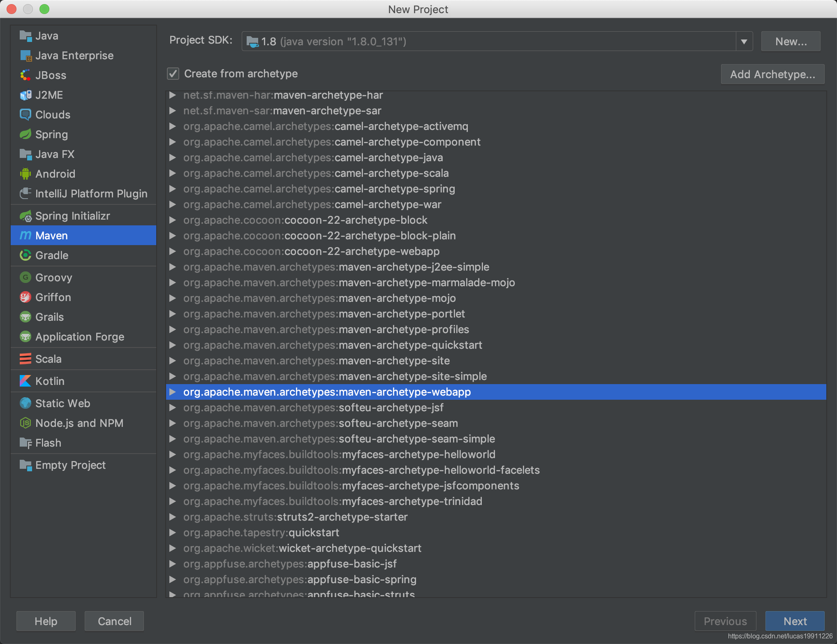The image size is (837, 644).
Task: Click the SDK folder icon in combo box
Action: tap(252, 42)
